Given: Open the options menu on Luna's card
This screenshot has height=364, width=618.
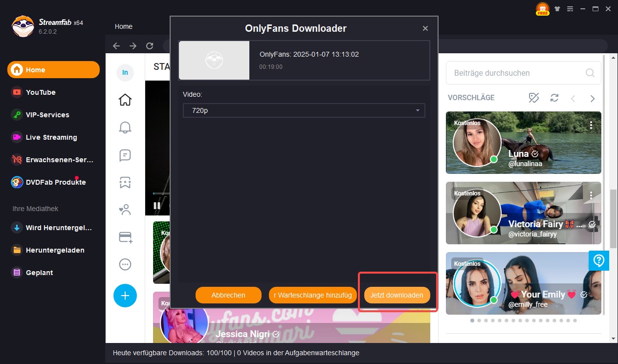Looking at the screenshot, I should pyautogui.click(x=591, y=125).
